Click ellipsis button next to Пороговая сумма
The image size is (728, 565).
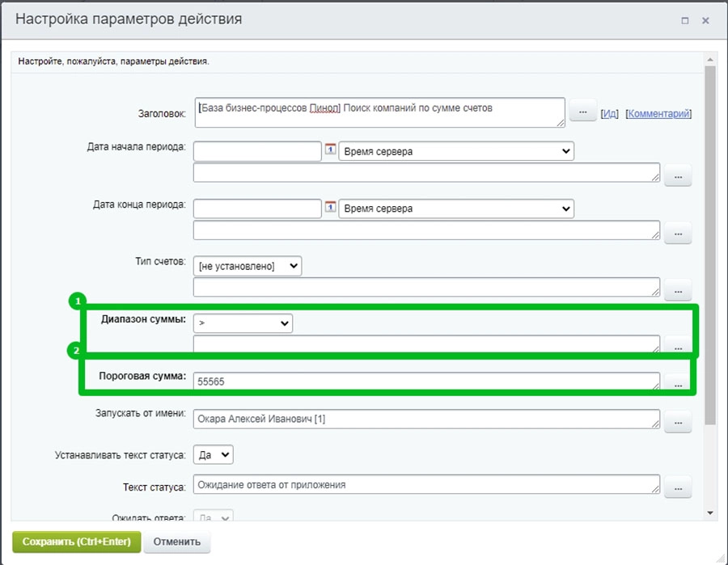click(x=678, y=383)
